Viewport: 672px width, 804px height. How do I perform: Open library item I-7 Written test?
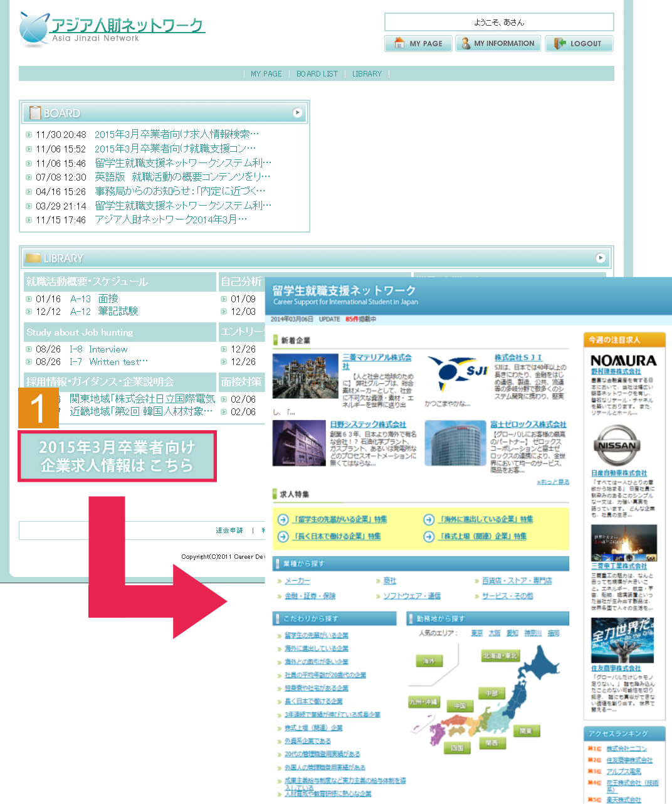pos(109,362)
